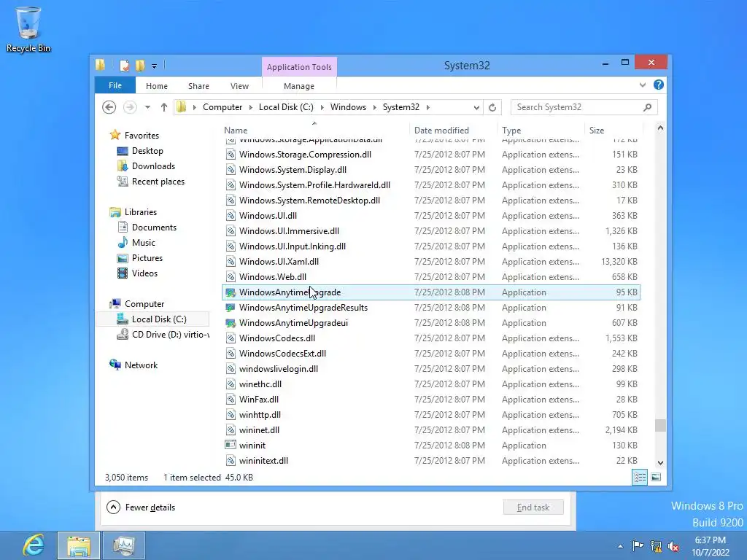
Task: Open the Manage ribbon tab
Action: (299, 86)
